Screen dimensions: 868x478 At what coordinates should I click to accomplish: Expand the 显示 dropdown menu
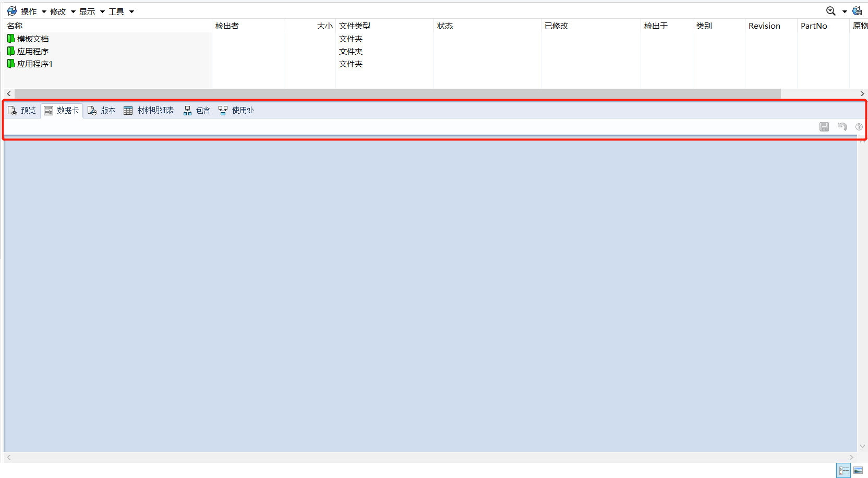(92, 11)
